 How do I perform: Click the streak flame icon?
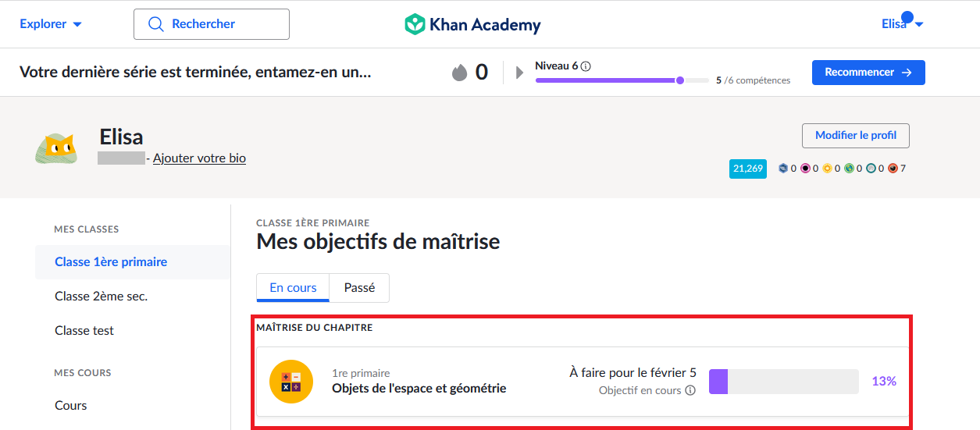(459, 73)
